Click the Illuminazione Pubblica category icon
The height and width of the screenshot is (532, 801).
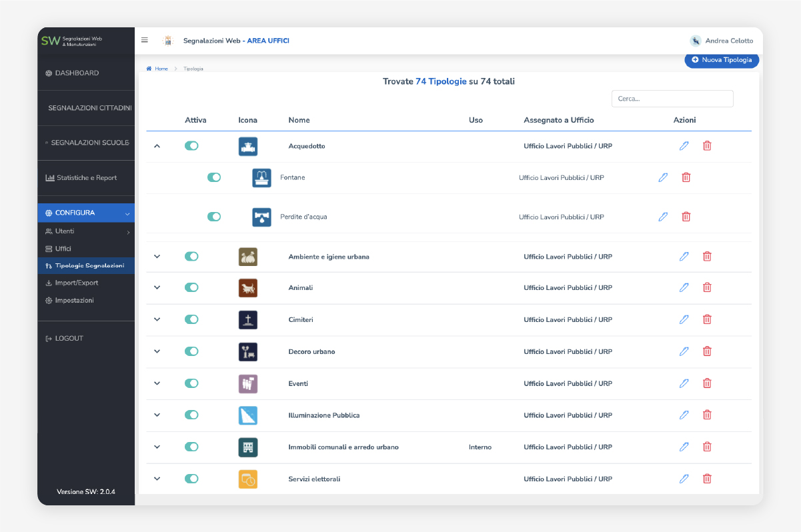247,415
